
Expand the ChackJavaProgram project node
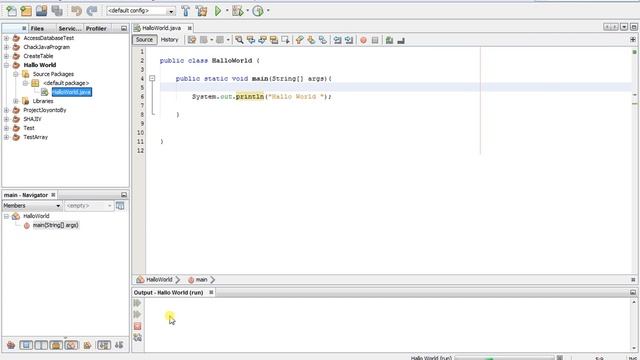(7, 47)
